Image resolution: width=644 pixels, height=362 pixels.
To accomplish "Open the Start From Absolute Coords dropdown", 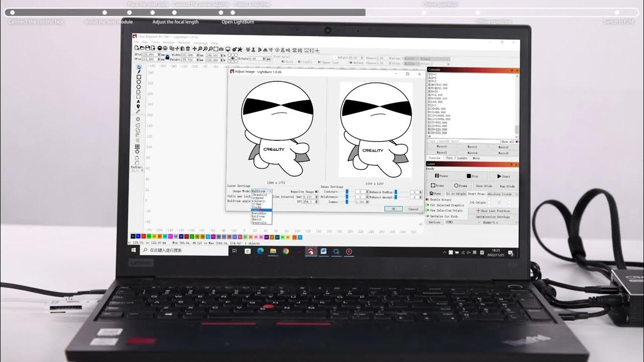I will click(503, 194).
